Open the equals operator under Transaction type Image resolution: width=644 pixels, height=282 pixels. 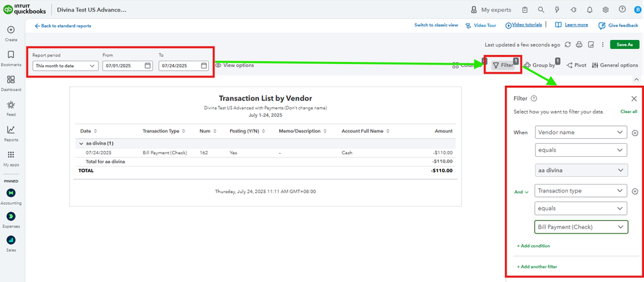[581, 208]
